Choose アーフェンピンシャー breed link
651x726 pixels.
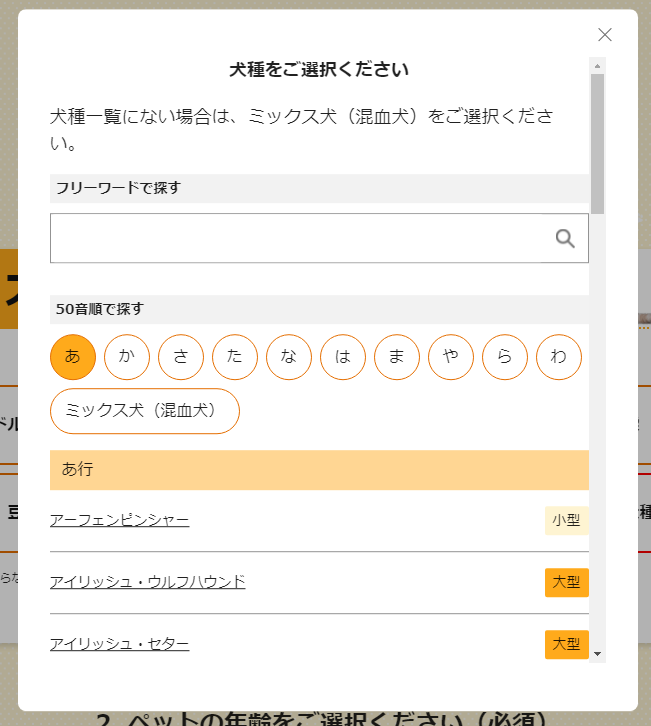tap(119, 520)
